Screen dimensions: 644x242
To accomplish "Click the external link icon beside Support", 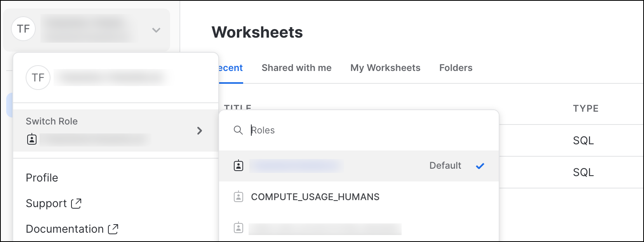I will pos(76,203).
